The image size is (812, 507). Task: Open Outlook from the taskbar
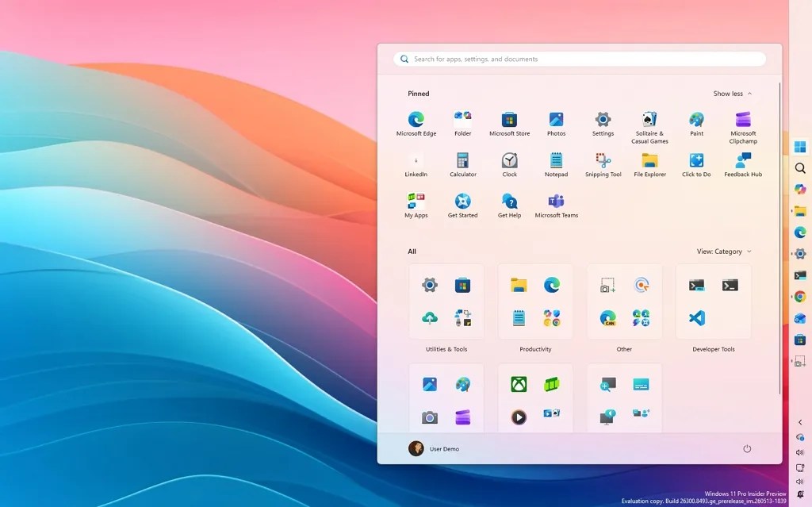point(800,318)
